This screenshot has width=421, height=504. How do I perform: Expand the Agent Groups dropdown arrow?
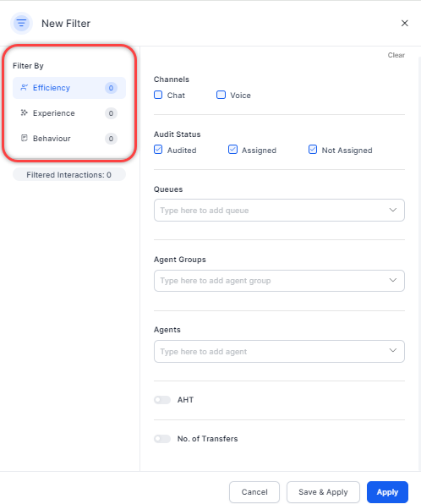coord(393,280)
